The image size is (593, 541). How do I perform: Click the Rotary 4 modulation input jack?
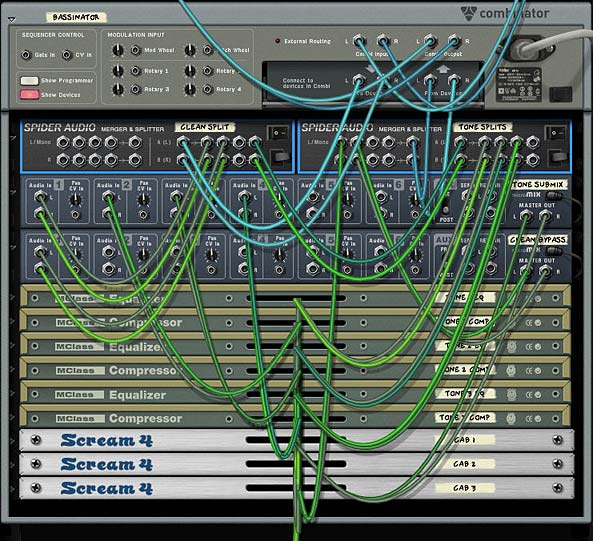pyautogui.click(x=207, y=89)
